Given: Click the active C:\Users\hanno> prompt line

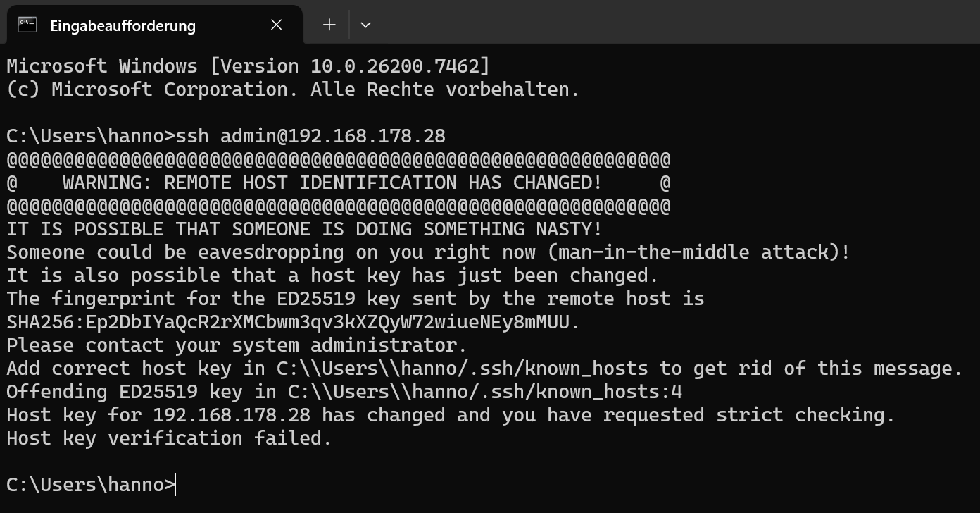Looking at the screenshot, I should coord(90,485).
